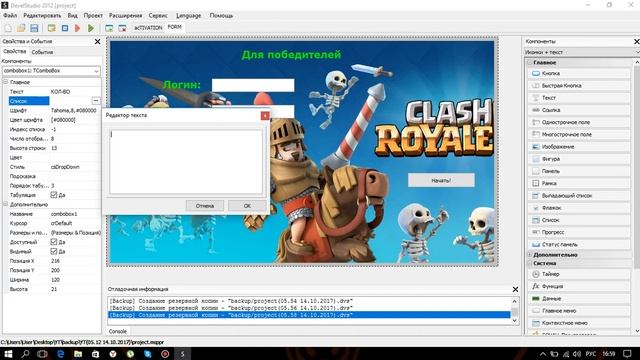Viewport: 640px width, 360px height.
Task: Select the Быстрая Кнопка component
Action: tap(580, 86)
